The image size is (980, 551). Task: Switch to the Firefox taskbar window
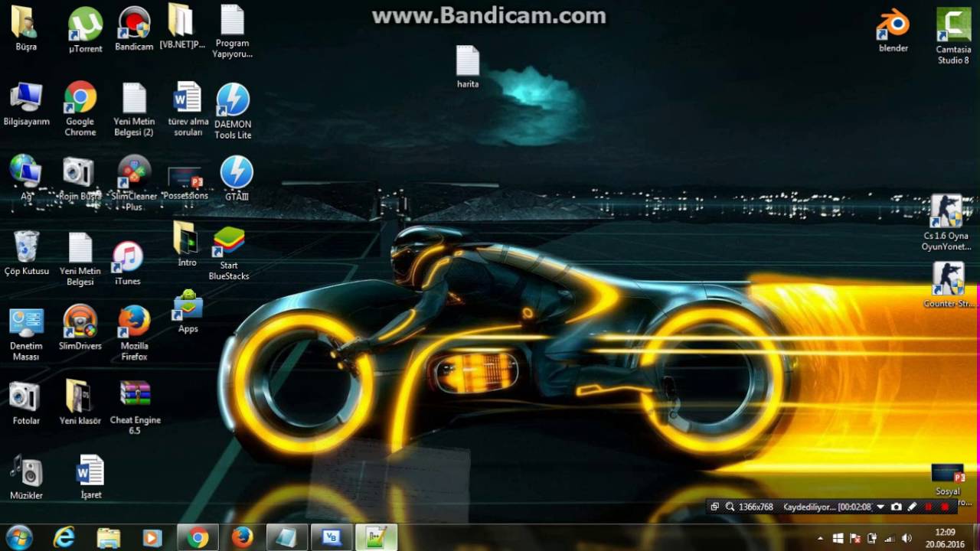243,538
